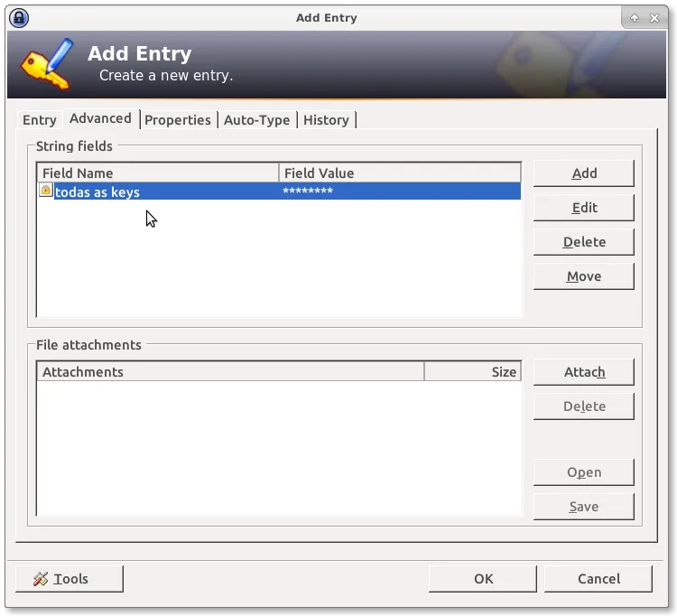Open the Move string field menu

[584, 276]
